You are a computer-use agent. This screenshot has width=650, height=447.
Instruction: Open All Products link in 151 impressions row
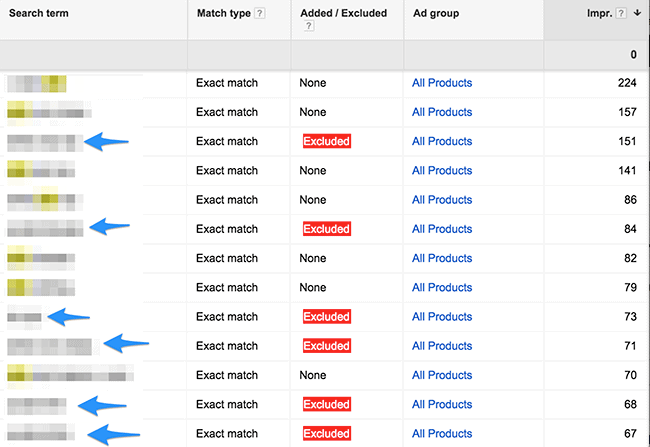[442, 141]
